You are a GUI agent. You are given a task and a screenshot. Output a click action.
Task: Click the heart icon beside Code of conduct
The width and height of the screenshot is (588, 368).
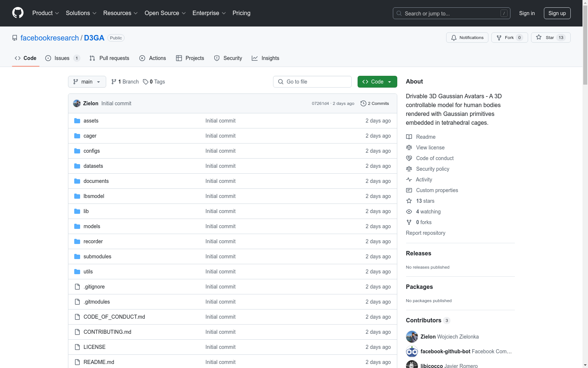(x=409, y=158)
